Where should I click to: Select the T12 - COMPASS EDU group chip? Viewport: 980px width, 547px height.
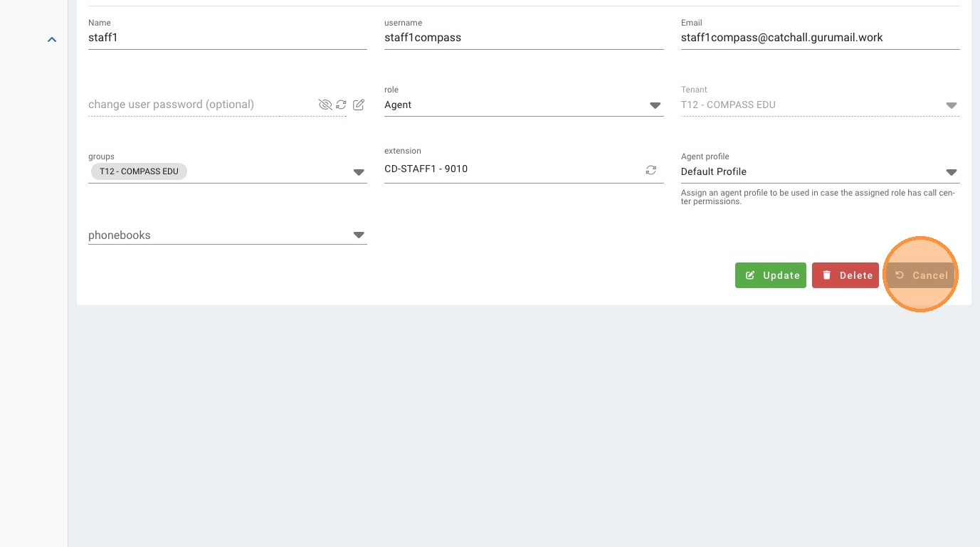coord(139,171)
